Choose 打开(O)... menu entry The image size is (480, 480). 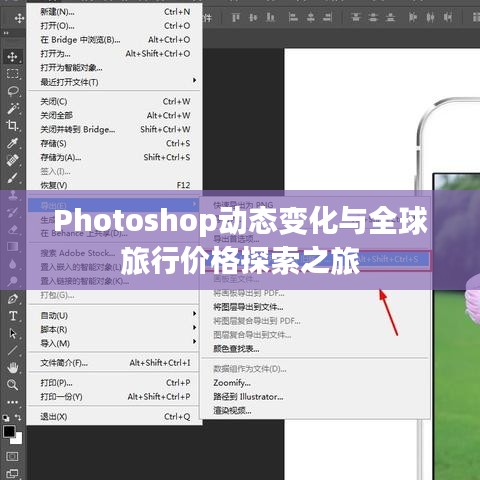coord(114,26)
